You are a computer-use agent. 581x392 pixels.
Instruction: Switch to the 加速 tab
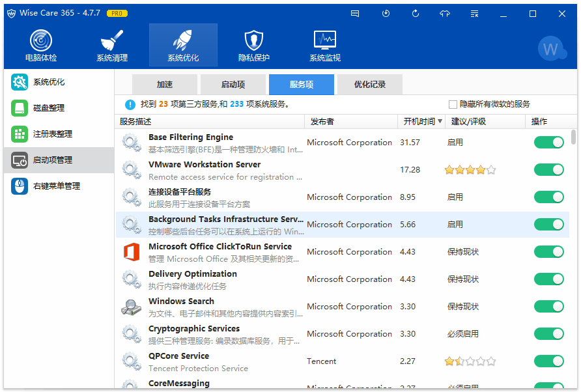point(165,85)
